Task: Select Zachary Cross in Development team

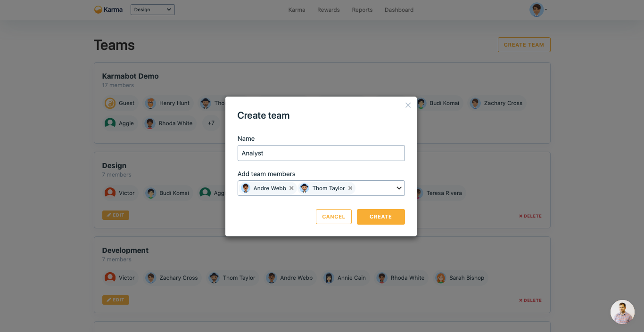Action: (x=172, y=278)
